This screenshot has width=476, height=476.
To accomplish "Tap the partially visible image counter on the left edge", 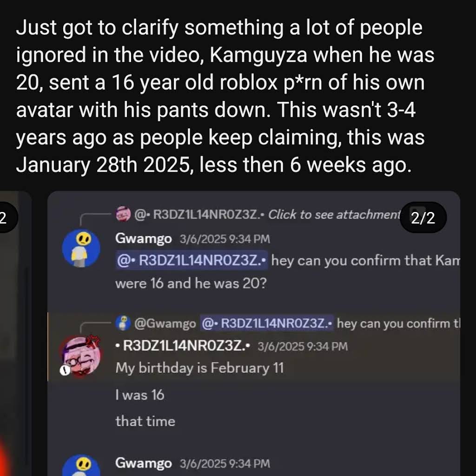I will click(6, 218).
